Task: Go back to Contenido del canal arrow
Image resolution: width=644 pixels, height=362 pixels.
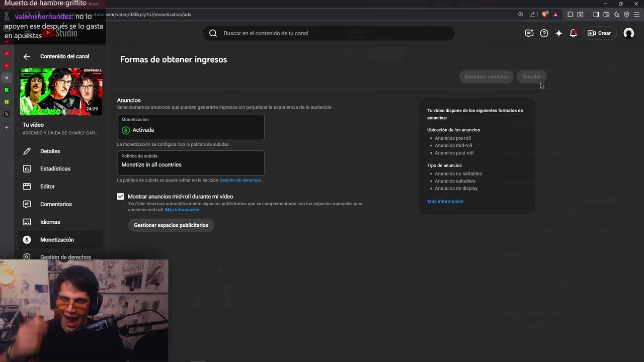Action: (x=27, y=57)
